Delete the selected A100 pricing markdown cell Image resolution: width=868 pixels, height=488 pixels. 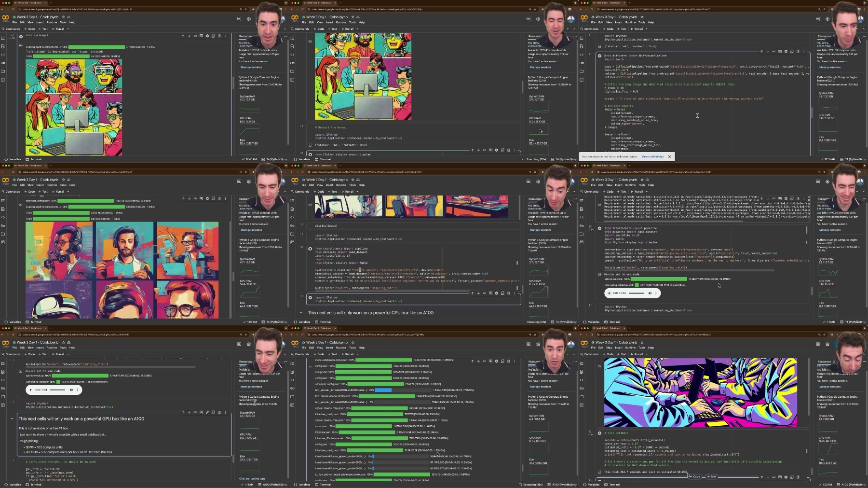tap(219, 412)
